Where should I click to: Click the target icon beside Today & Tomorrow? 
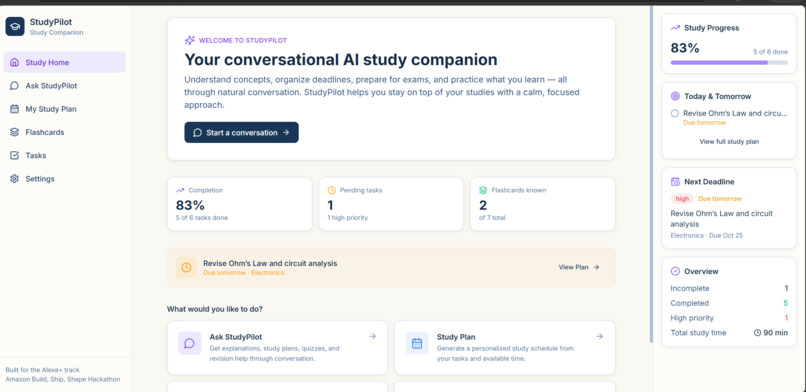[x=675, y=96]
